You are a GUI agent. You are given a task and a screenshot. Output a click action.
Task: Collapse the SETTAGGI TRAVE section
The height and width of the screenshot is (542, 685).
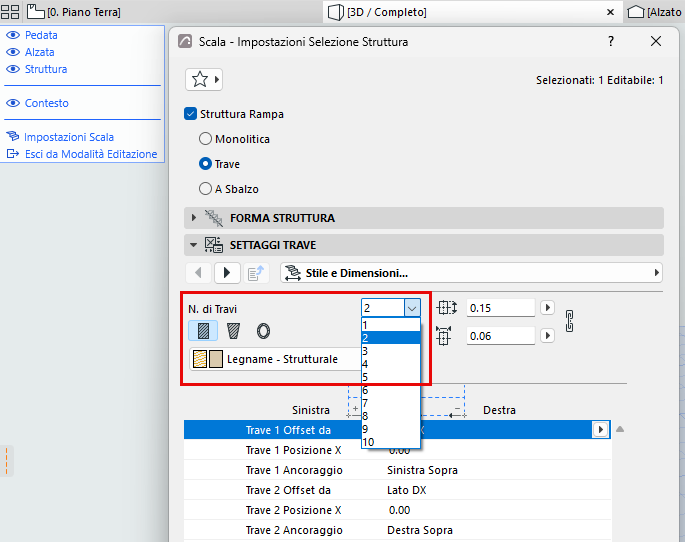[x=194, y=245]
